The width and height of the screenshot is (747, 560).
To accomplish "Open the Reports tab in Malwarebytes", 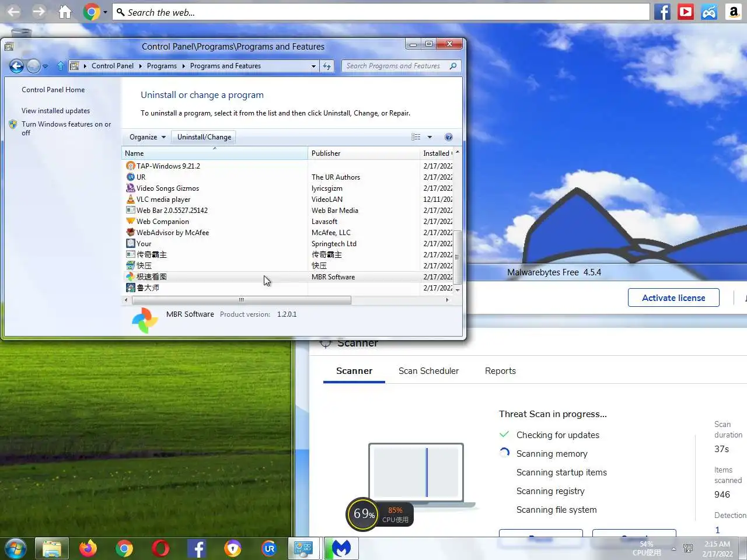I will 500,371.
